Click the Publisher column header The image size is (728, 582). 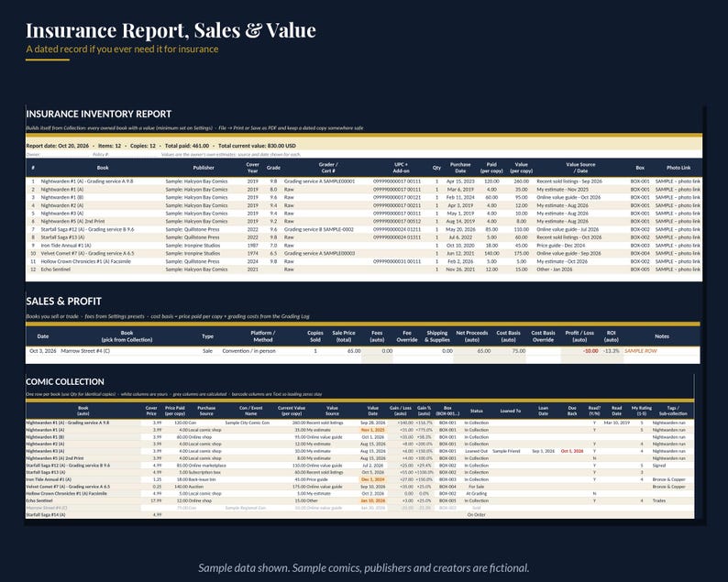(x=204, y=168)
